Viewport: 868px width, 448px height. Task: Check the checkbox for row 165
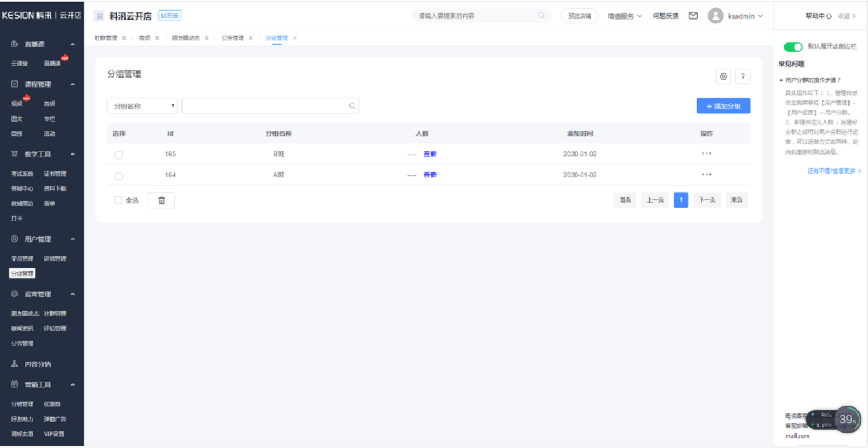point(119,155)
